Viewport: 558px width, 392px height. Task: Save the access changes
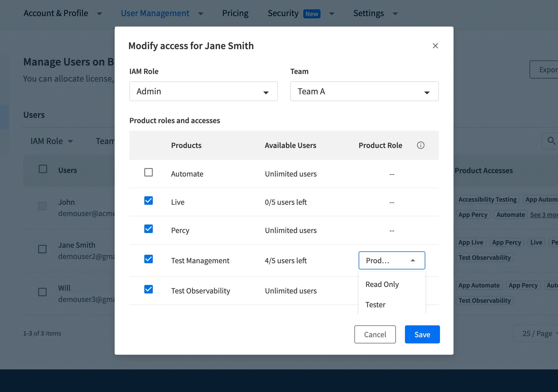coord(422,334)
